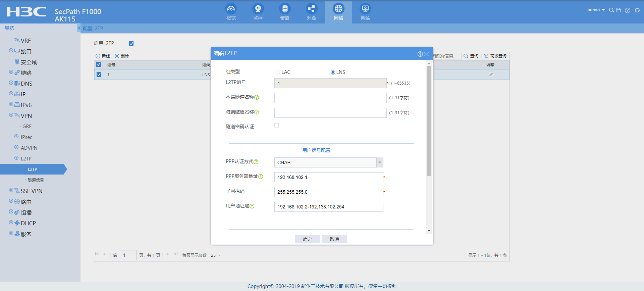Select the LAC radio button

[278, 72]
